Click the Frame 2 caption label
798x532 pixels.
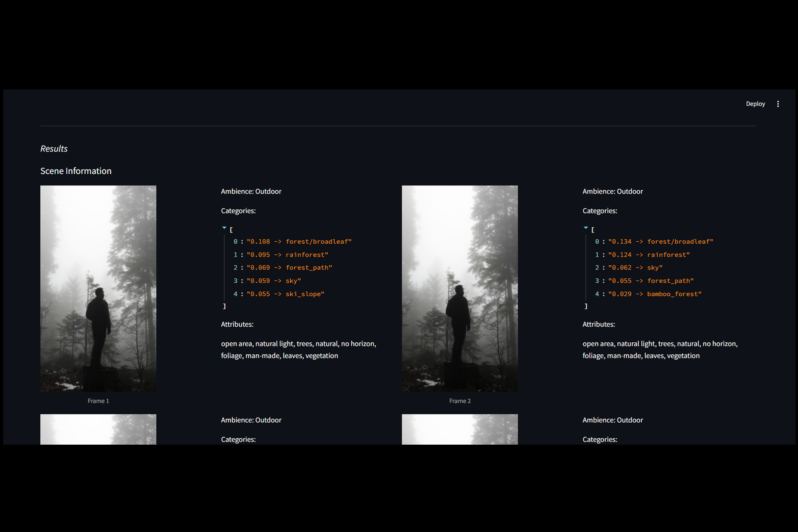[x=459, y=401]
